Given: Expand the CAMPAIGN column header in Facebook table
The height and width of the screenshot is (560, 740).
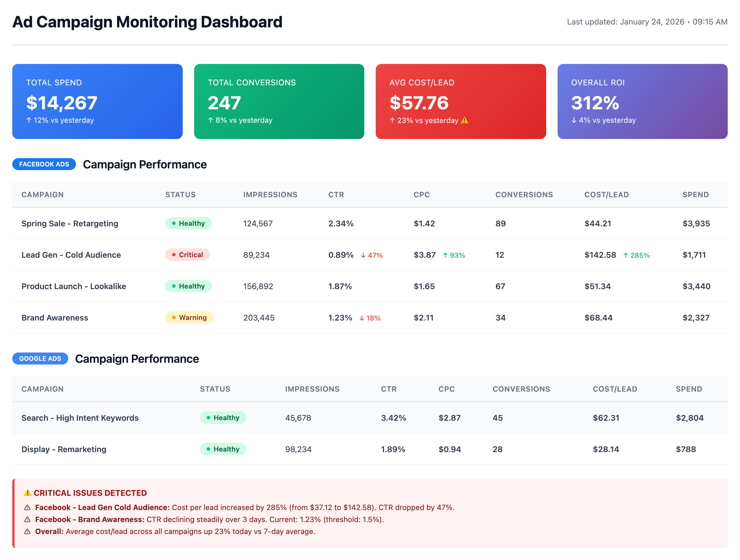Looking at the screenshot, I should [x=43, y=195].
